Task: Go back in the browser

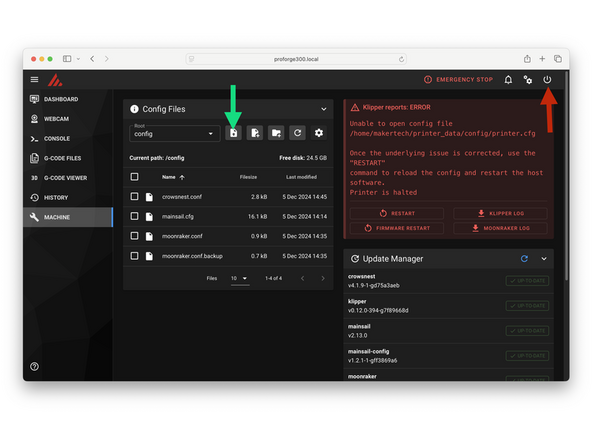Action: pyautogui.click(x=92, y=59)
